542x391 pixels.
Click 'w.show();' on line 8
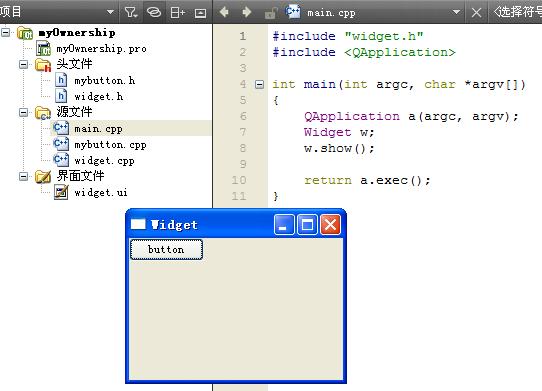[339, 148]
